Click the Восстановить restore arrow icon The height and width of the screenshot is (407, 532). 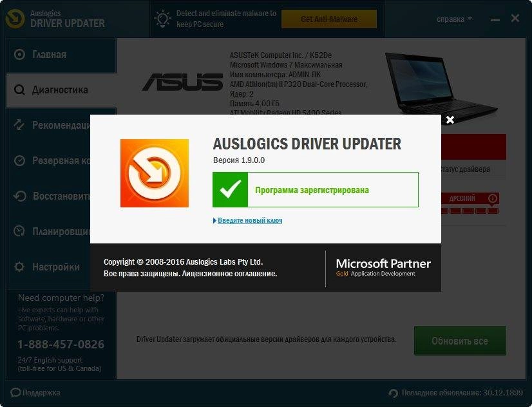20,196
